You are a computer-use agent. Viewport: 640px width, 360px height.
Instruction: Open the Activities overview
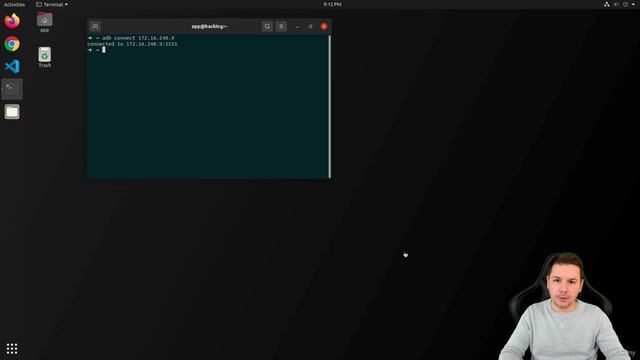click(14, 4)
